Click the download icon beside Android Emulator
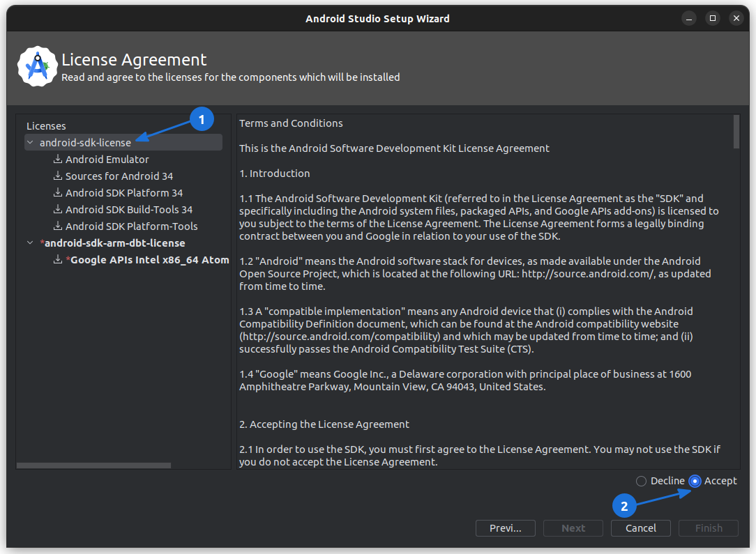The width and height of the screenshot is (756, 554). tap(58, 159)
